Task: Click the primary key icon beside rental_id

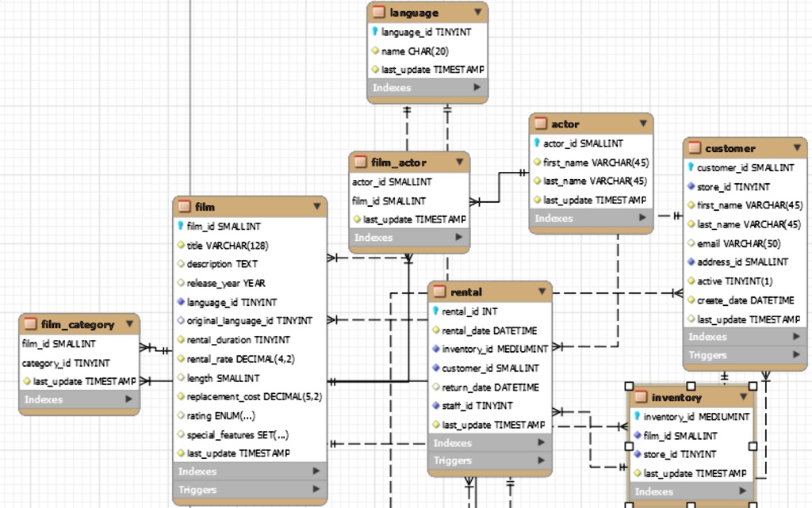Action: coord(437,311)
